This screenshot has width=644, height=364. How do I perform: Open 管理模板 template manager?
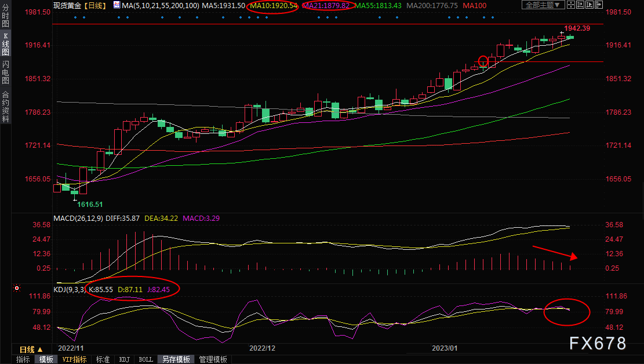[x=213, y=359]
